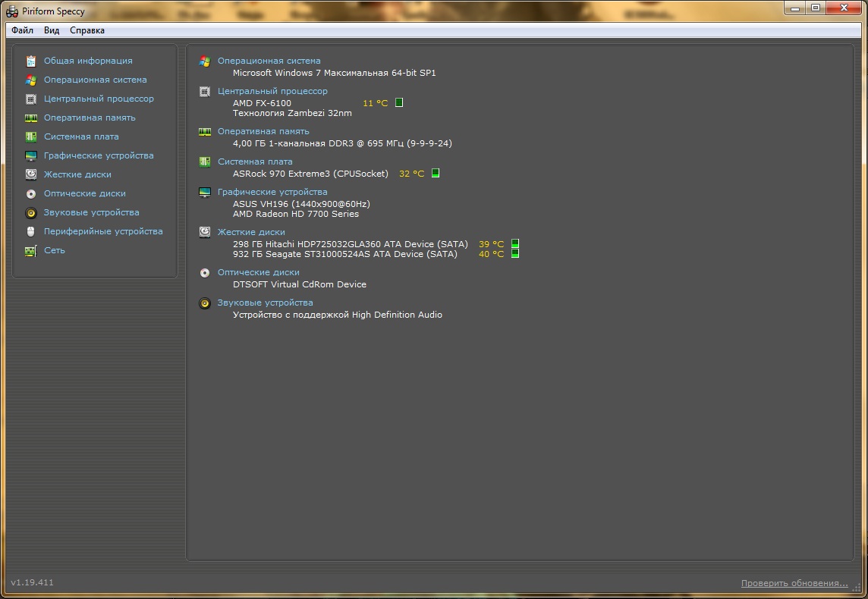The height and width of the screenshot is (599, 868).
Task: Open Оптические диски in the sidebar
Action: point(85,193)
